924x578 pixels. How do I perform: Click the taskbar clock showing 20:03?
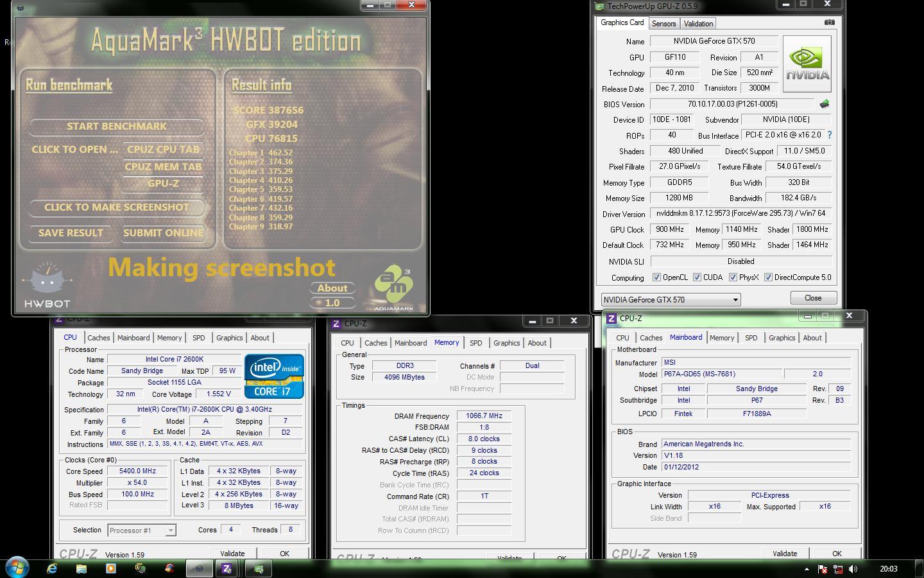(x=889, y=569)
